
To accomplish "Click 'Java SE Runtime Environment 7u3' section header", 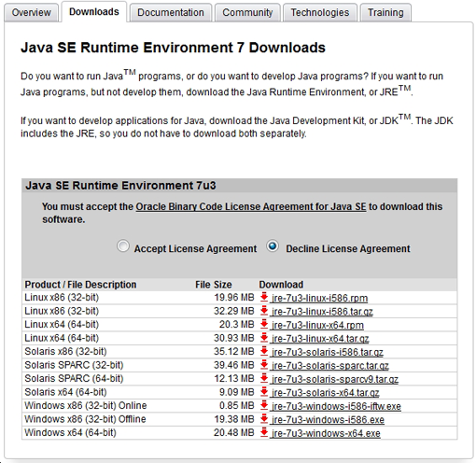I will point(120,186).
